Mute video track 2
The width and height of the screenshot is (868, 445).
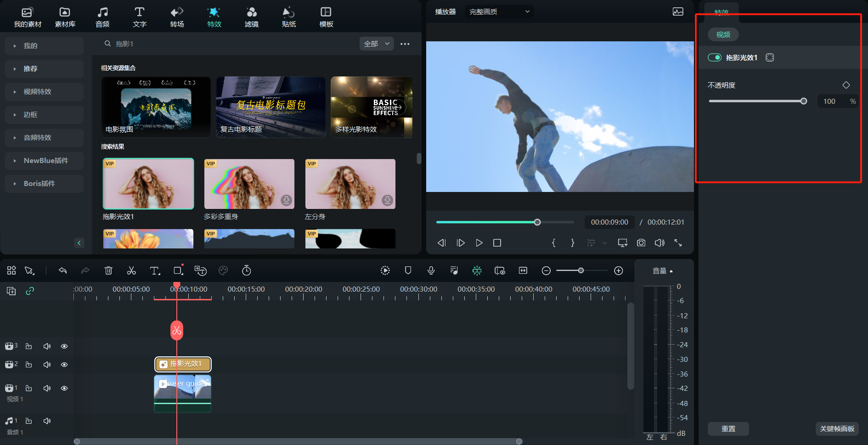(x=47, y=365)
